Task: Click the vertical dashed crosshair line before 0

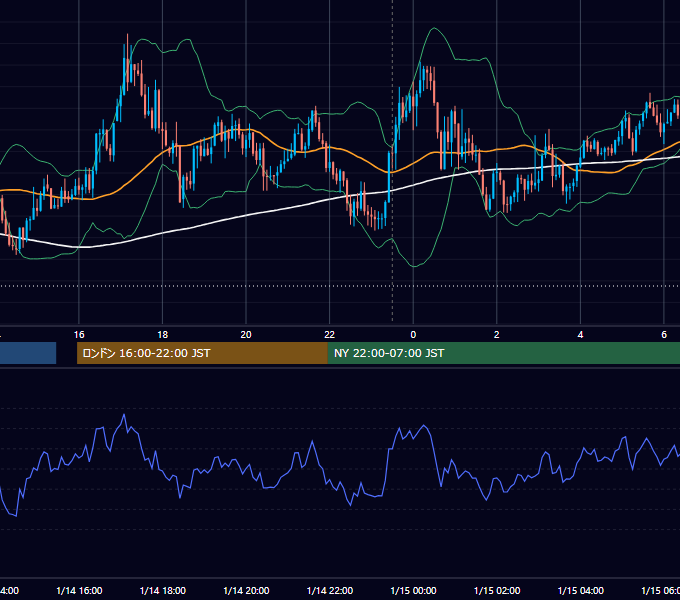Action: [393, 160]
